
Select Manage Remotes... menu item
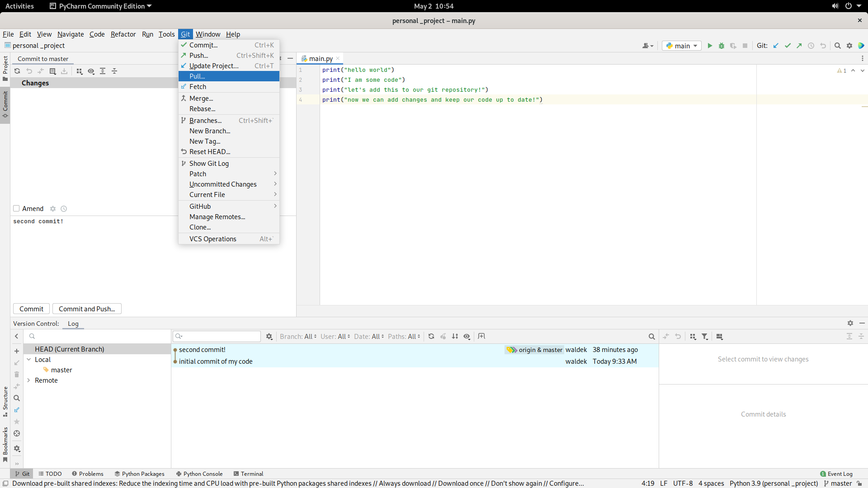coord(229,217)
